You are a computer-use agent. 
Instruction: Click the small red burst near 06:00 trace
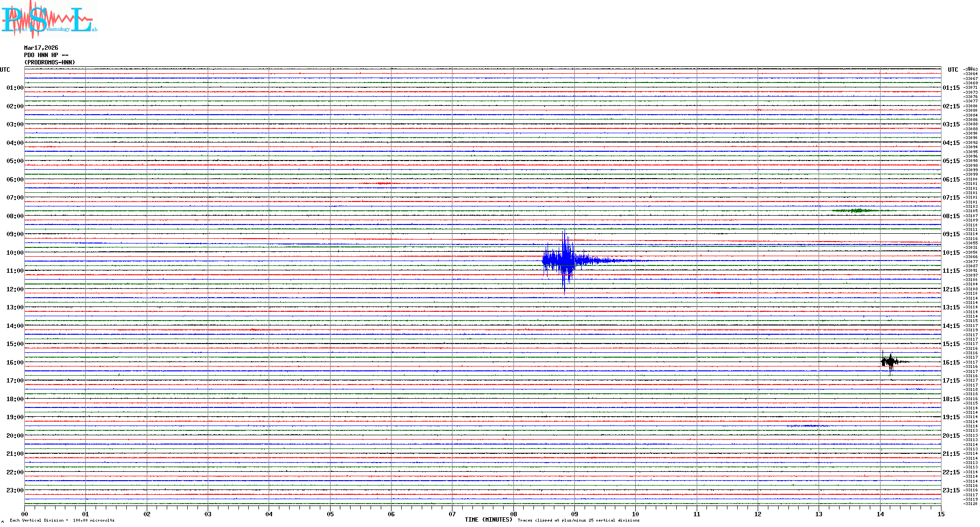(x=383, y=183)
